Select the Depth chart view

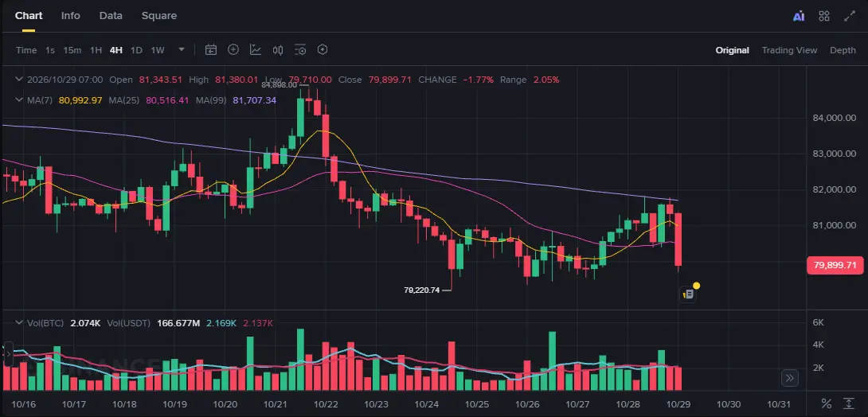coord(843,50)
